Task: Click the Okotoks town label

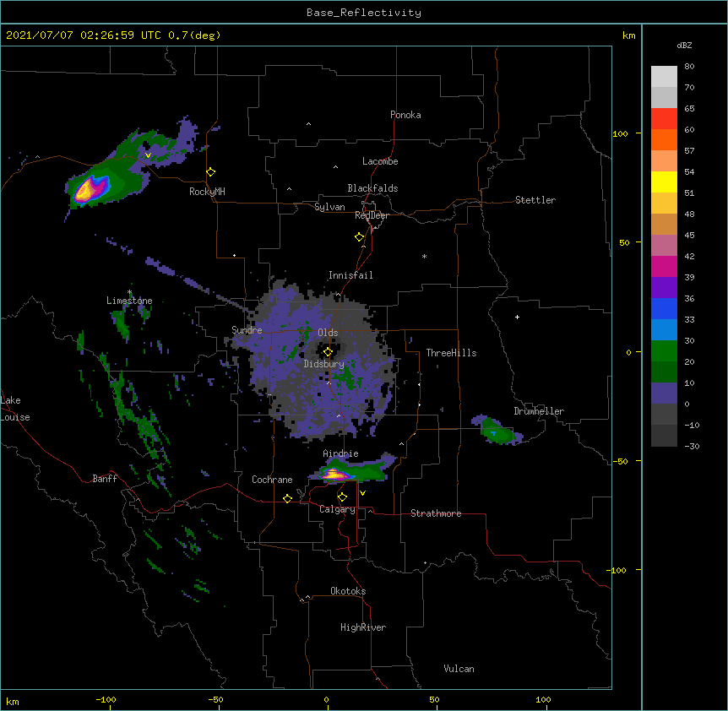Action: tap(348, 591)
